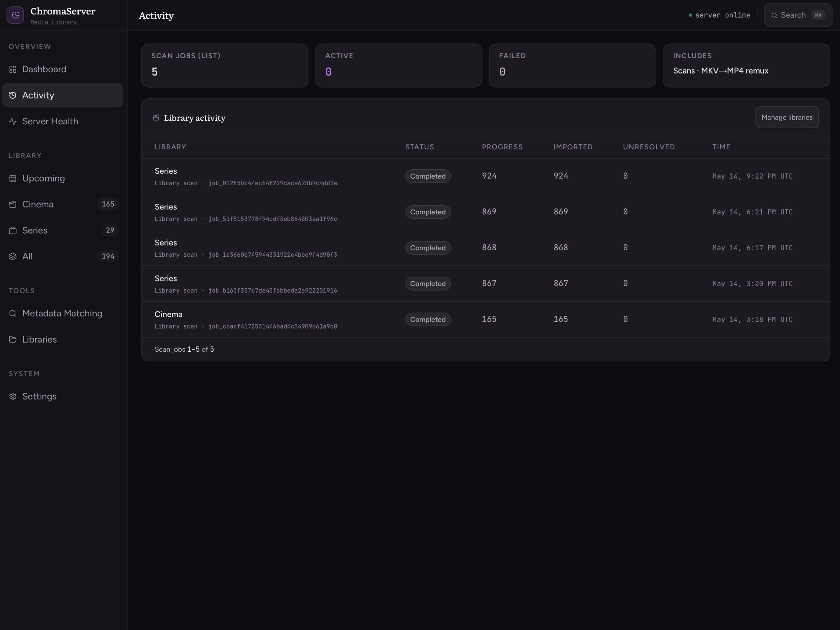This screenshot has width=840, height=630.
Task: Click the search magnifier icon in header
Action: click(x=774, y=15)
